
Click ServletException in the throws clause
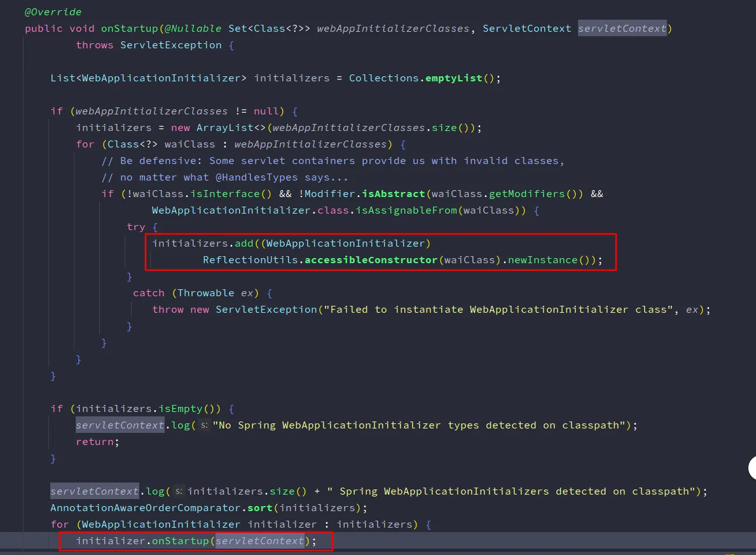[x=170, y=45]
